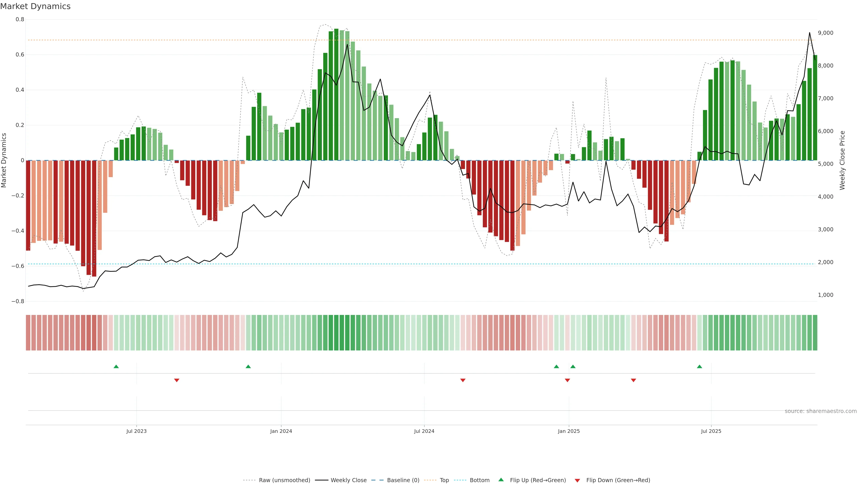868x488 pixels.
Task: Click the red flip-down triangle after Jul 2024
Action: click(x=463, y=380)
